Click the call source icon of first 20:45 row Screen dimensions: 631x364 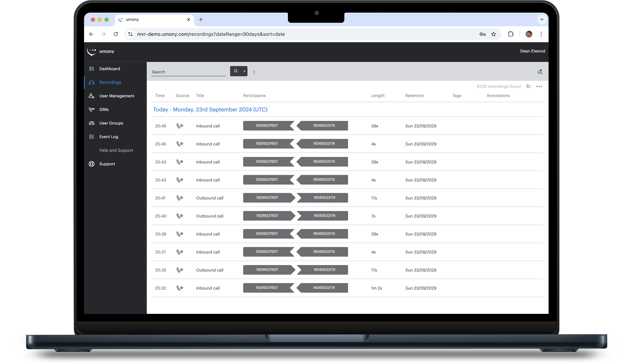(180, 126)
